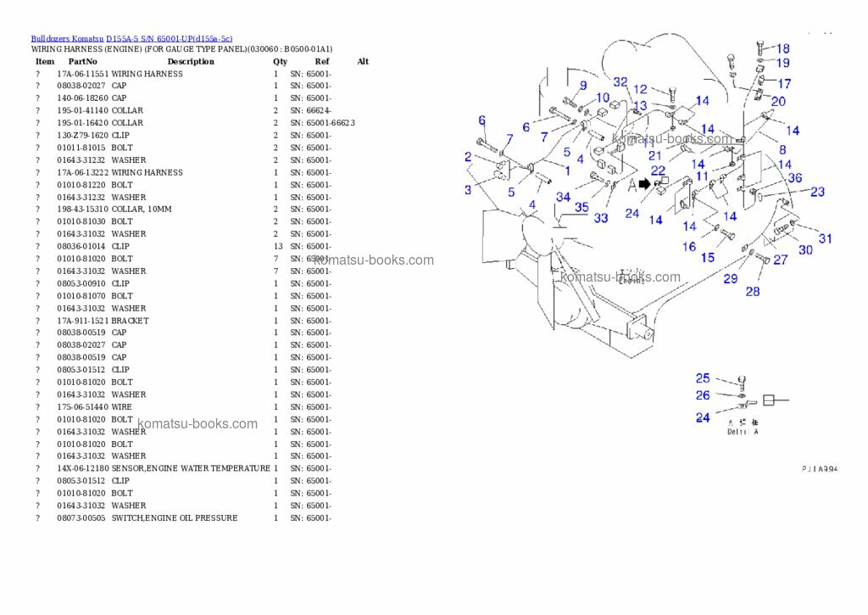The image size is (868, 615).
Task: Click the PartNo column header
Action: (x=82, y=61)
